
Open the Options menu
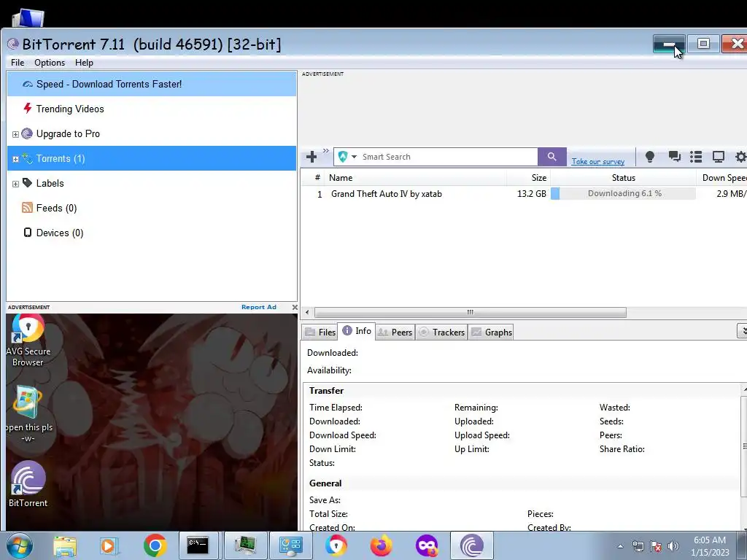click(x=50, y=63)
